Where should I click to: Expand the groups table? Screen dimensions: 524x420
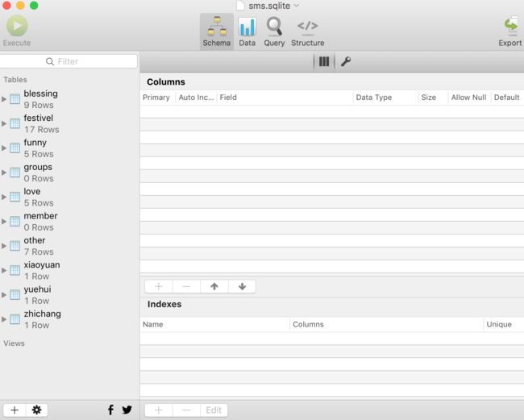(4, 173)
